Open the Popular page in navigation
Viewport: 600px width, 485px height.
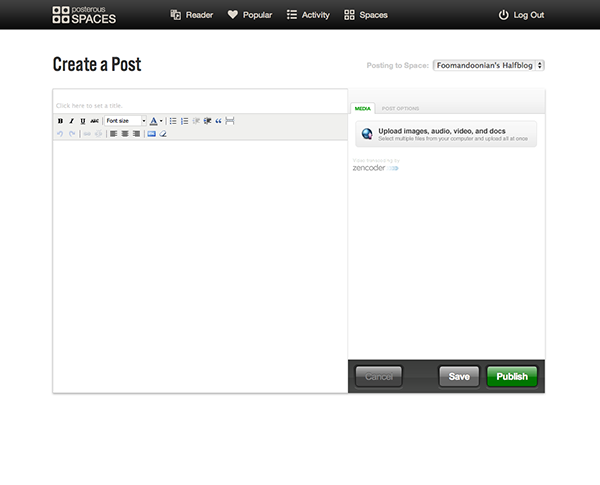pyautogui.click(x=249, y=15)
